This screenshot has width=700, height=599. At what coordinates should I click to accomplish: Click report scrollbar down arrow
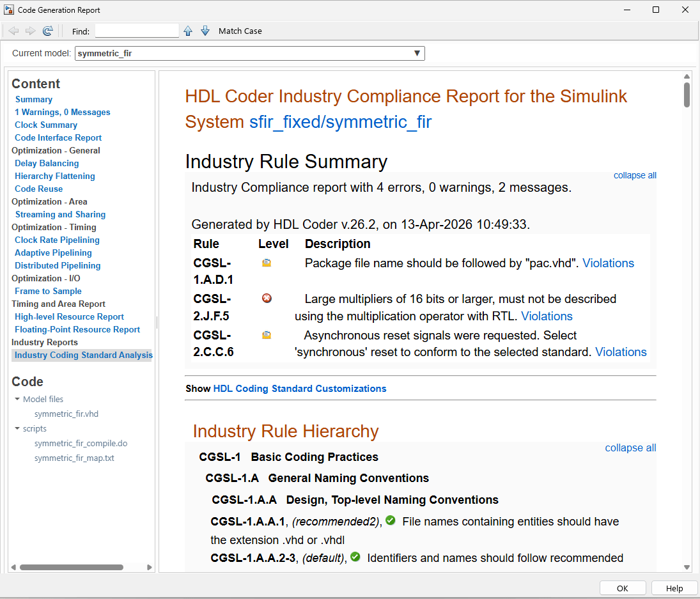point(687,567)
